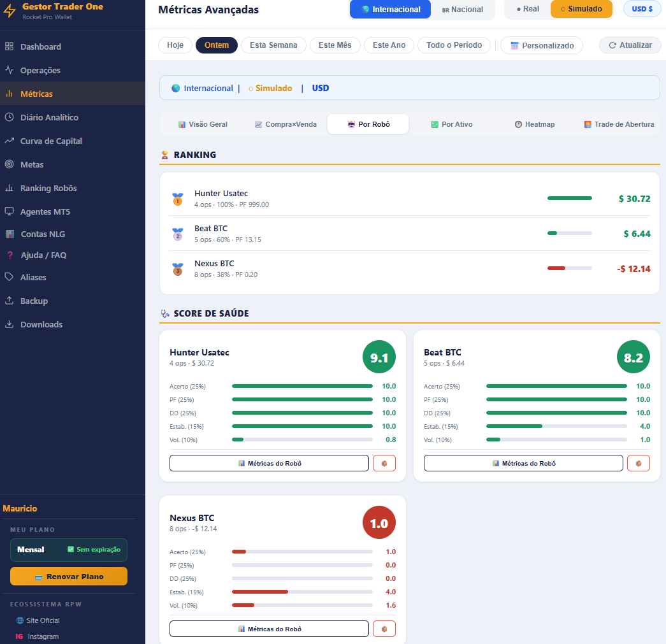Select the Todo o Período filter

click(x=454, y=45)
